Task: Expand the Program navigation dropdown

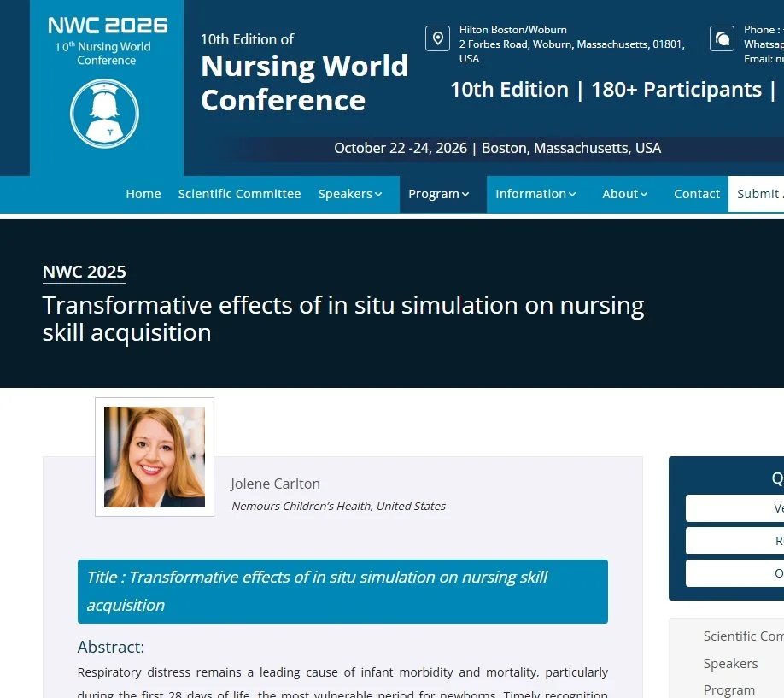Action: 438,194
